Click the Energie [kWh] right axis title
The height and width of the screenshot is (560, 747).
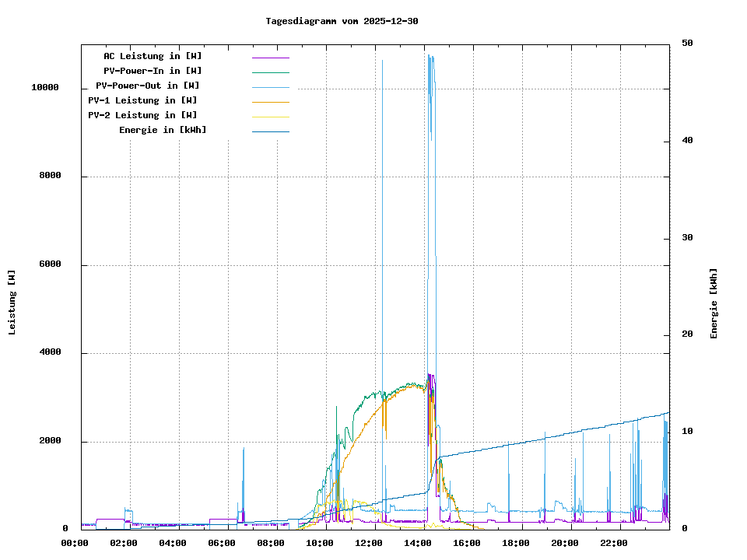(x=714, y=303)
